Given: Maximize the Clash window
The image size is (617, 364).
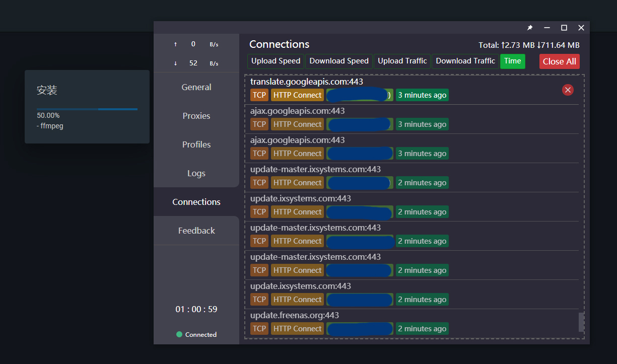Looking at the screenshot, I should (564, 28).
